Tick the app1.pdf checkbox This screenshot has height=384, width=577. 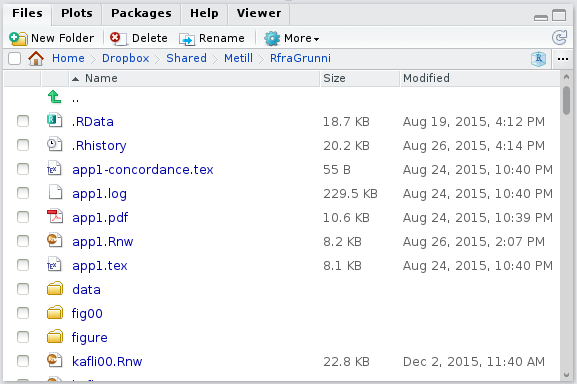[23, 217]
